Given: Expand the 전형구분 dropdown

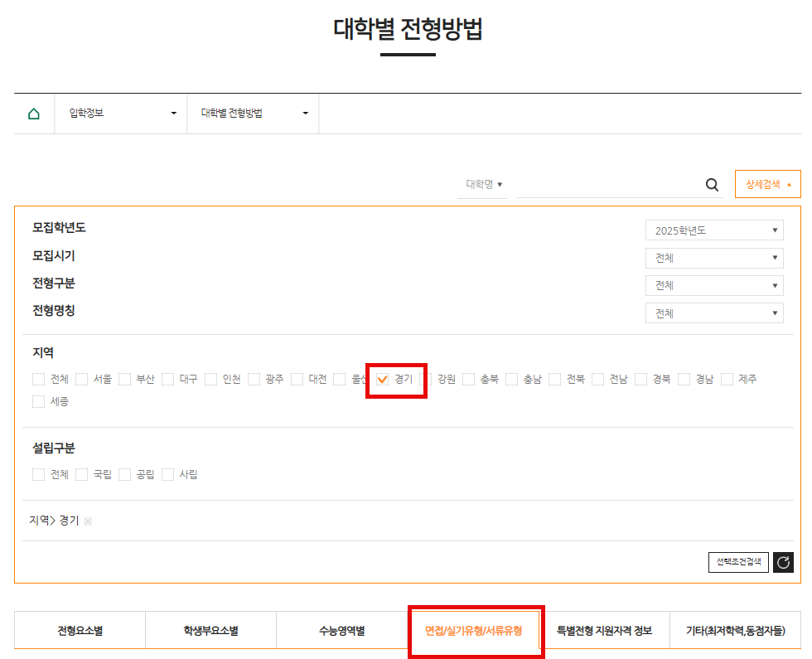Looking at the screenshot, I should pos(714,285).
